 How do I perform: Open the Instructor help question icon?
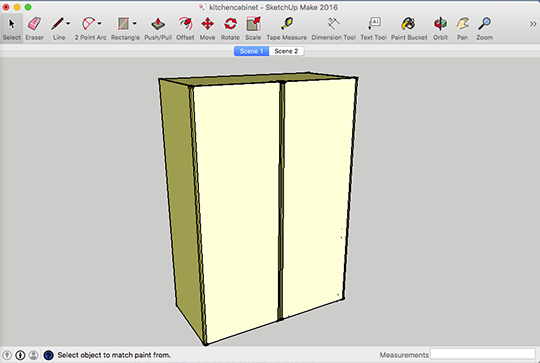point(49,355)
